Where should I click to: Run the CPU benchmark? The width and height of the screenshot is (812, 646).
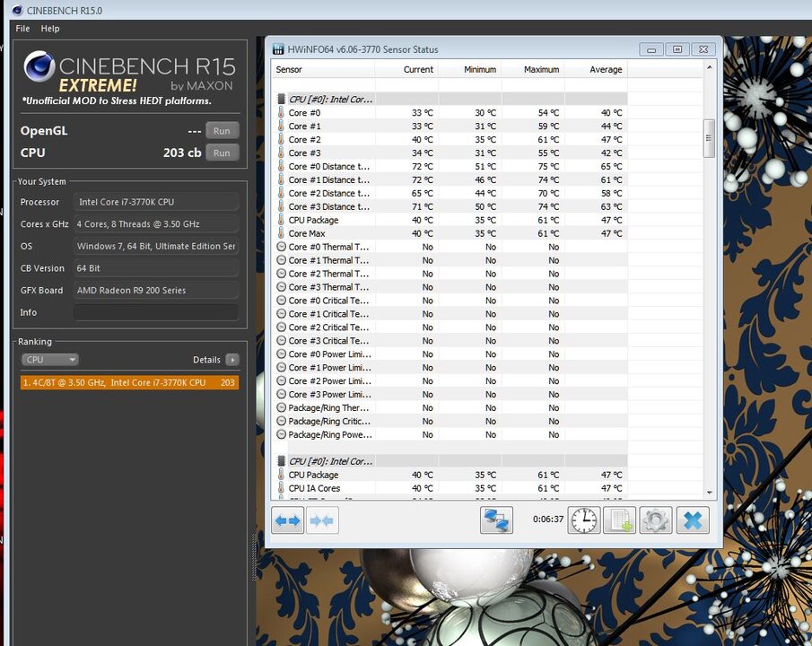(222, 153)
